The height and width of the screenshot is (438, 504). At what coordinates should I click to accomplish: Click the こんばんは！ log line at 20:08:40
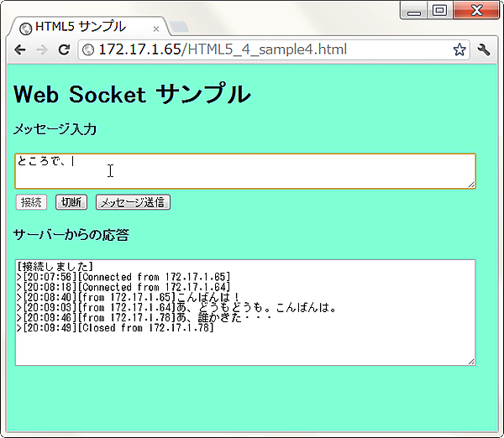click(128, 297)
